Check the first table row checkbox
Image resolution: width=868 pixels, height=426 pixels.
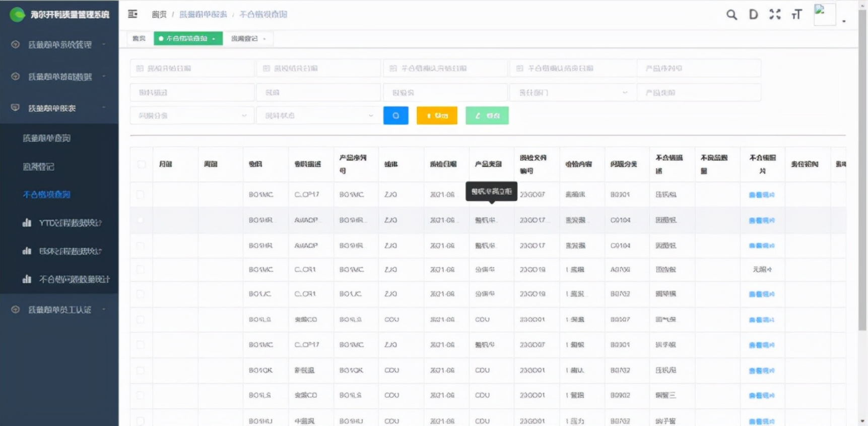tap(141, 195)
